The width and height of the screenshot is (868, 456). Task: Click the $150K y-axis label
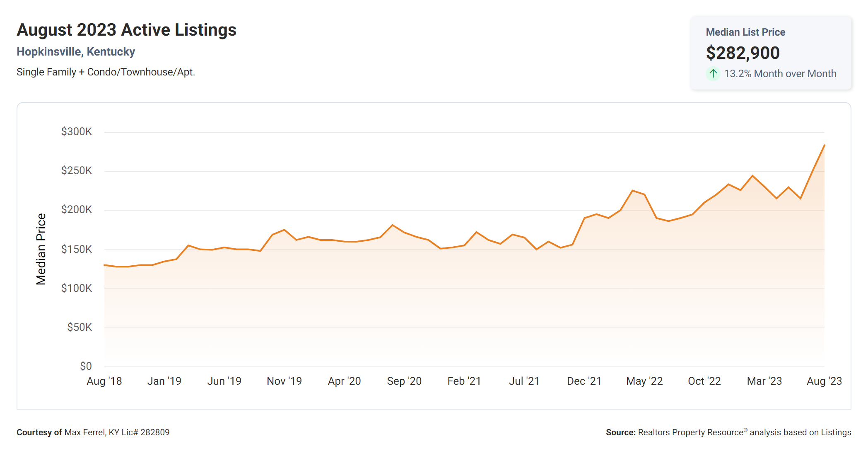coord(77,249)
